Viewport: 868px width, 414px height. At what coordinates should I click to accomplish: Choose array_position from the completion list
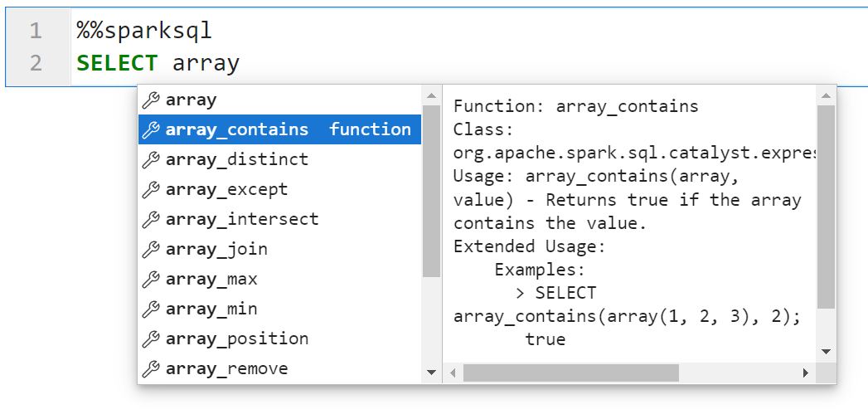[x=279, y=339]
